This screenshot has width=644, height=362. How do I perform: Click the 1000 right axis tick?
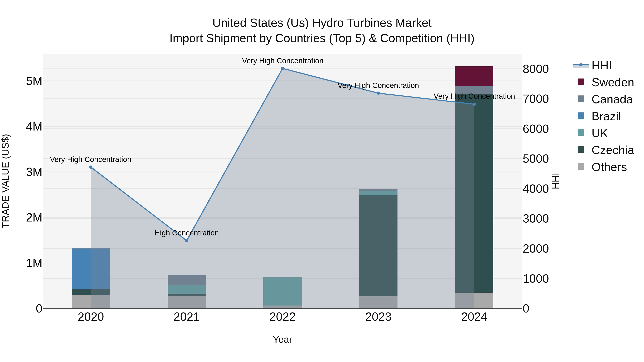click(536, 279)
